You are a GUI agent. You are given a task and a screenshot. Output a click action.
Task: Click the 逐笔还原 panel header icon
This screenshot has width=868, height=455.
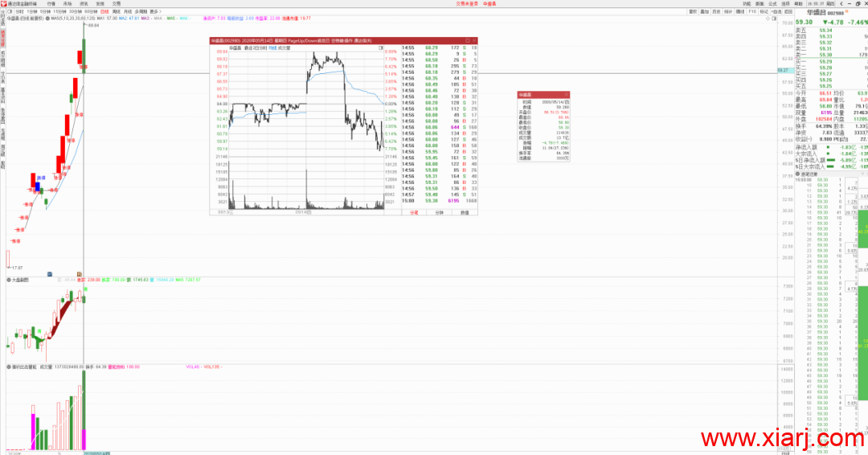[x=798, y=174]
